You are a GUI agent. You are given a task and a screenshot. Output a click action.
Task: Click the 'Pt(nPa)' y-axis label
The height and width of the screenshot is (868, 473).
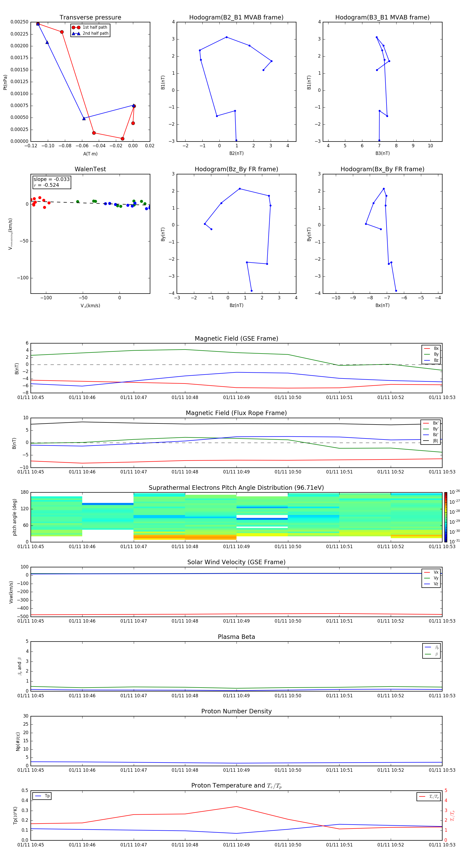(x=5, y=82)
